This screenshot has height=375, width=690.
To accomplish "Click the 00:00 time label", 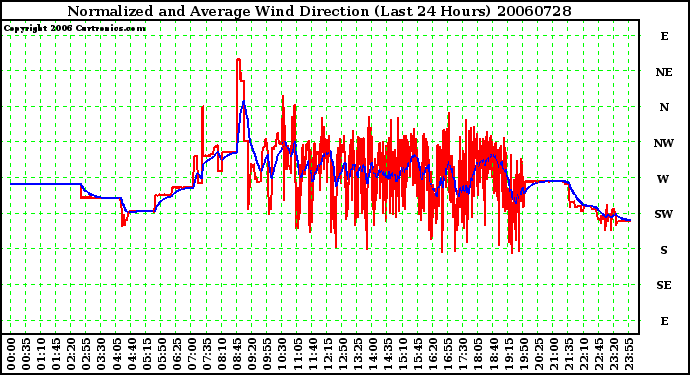I will (11, 354).
